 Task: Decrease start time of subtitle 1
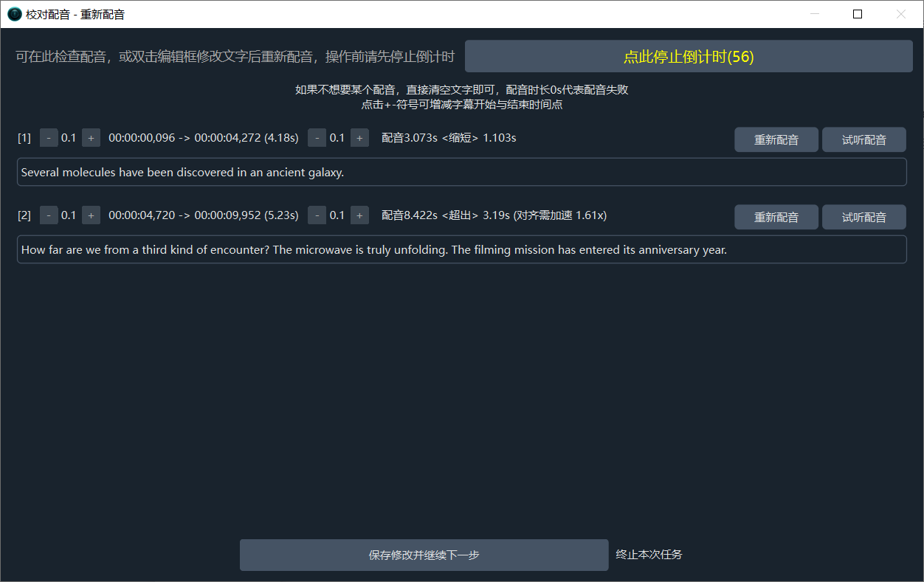(x=49, y=138)
